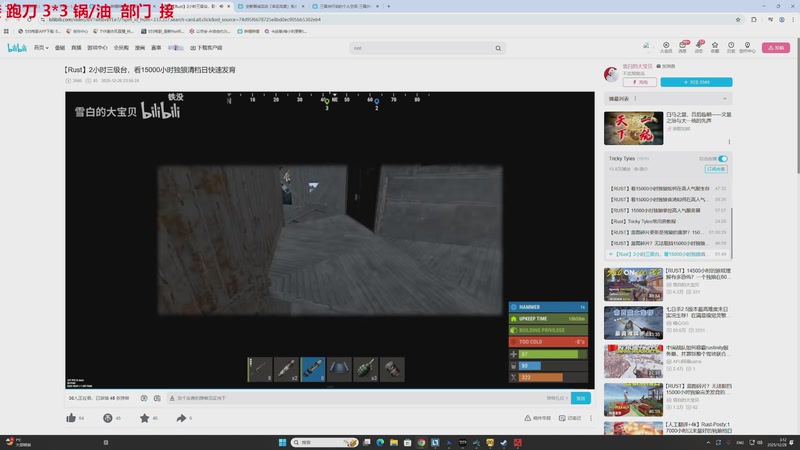Screen dimensions: 800x450
Task: Open the bilibili home logo
Action: click(x=16, y=48)
